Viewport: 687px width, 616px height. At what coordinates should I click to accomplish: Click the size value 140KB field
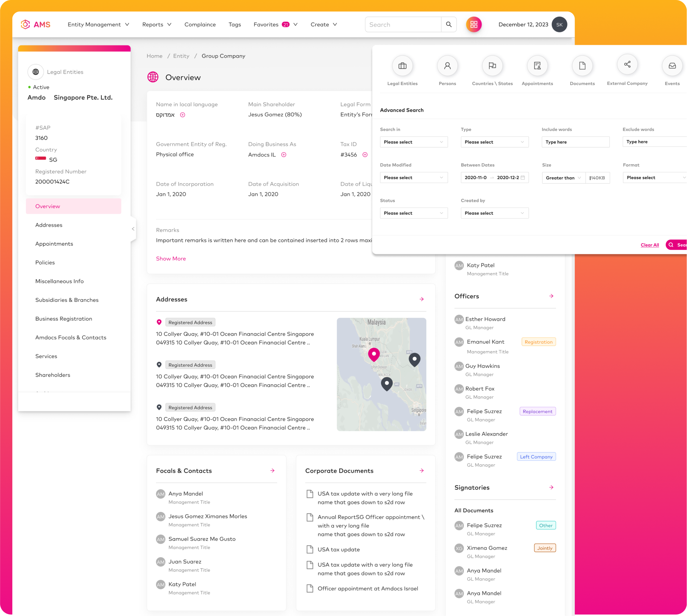[x=598, y=178]
